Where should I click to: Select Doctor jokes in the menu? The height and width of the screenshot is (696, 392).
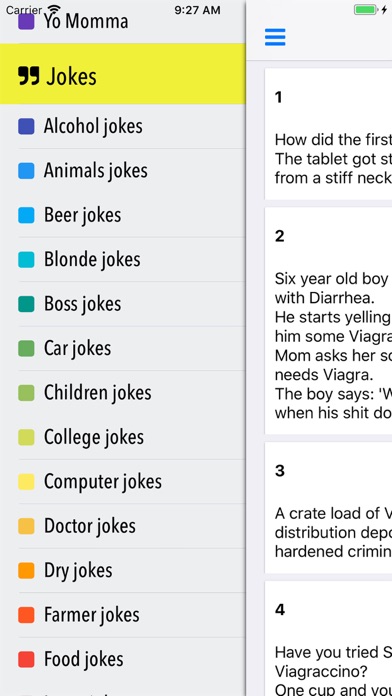tap(123, 526)
